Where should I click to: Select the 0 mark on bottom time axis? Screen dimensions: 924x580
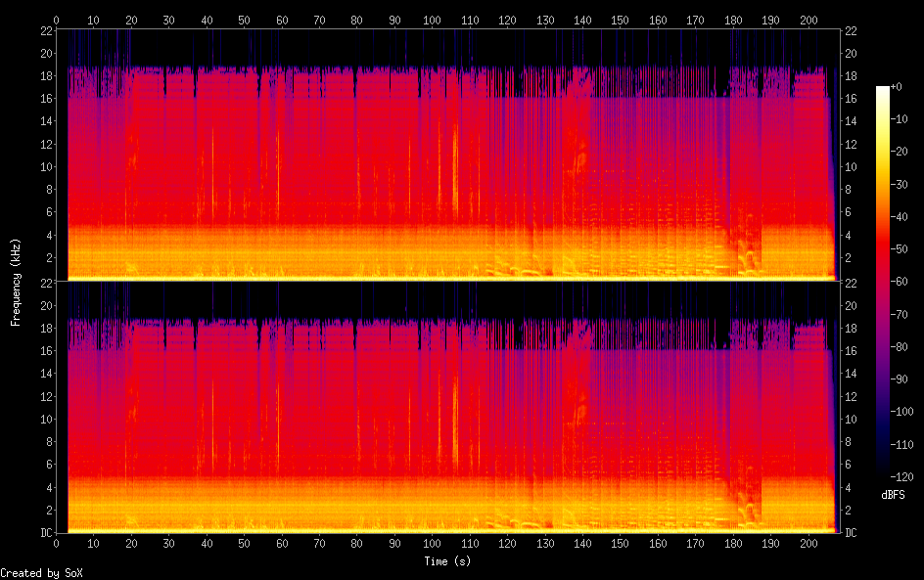tap(56, 544)
